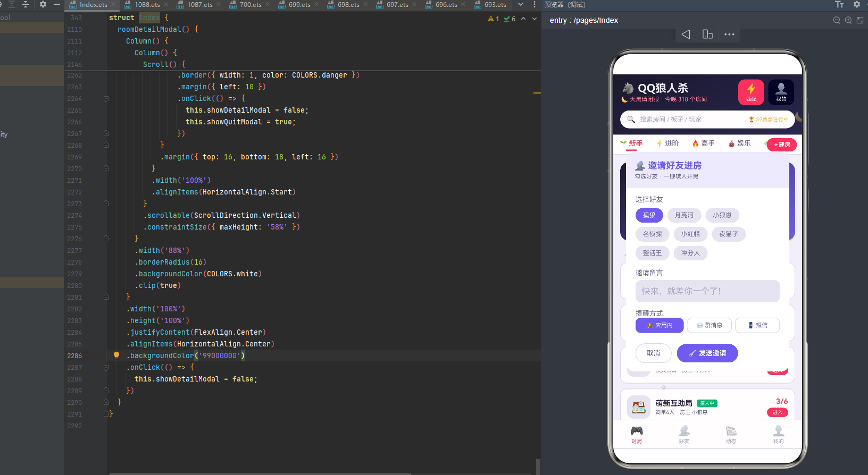
Task: Toggle code fold at line 2267
Action: (x=106, y=133)
